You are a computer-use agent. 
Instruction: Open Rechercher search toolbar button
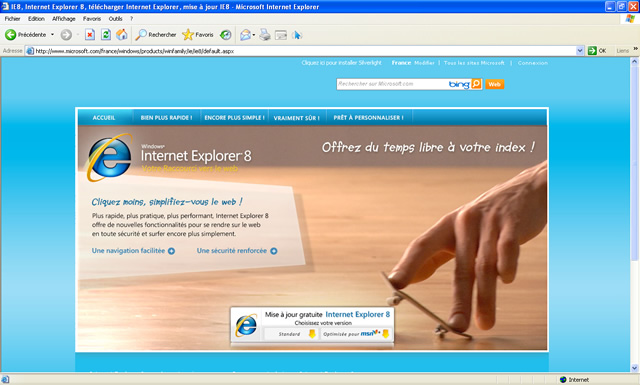pos(156,35)
